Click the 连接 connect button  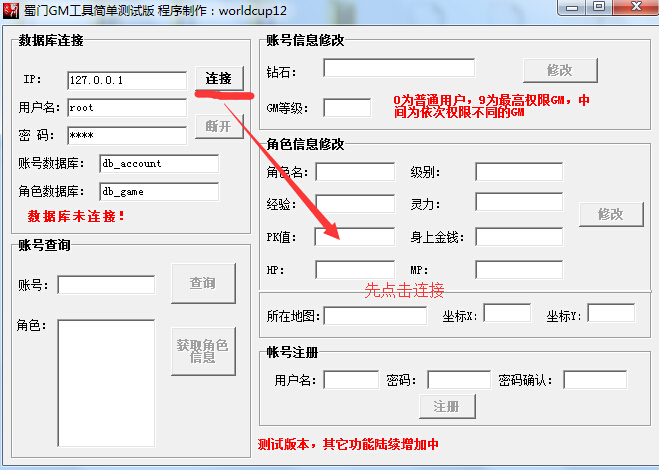point(219,79)
